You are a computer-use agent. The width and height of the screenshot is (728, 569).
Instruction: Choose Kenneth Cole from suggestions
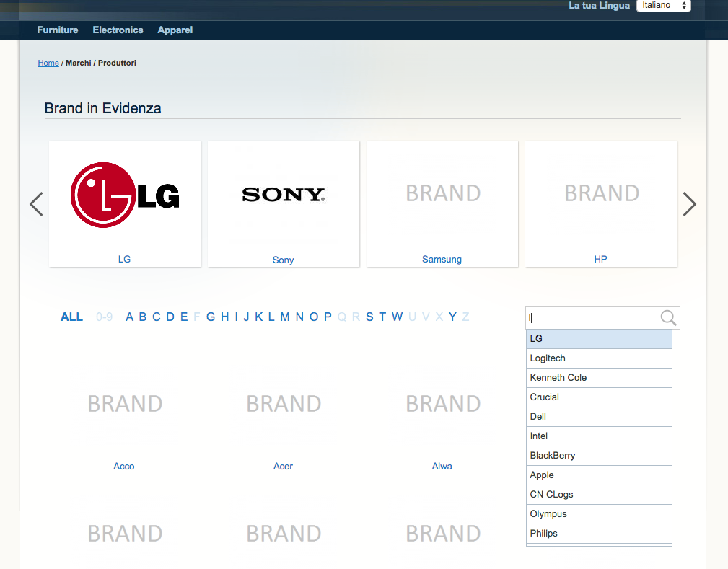[x=599, y=378]
